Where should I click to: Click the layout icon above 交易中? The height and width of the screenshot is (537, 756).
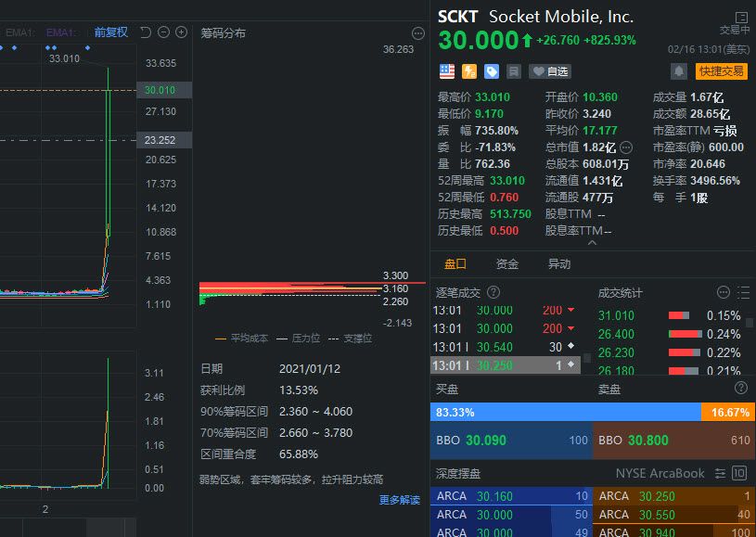click(x=741, y=18)
